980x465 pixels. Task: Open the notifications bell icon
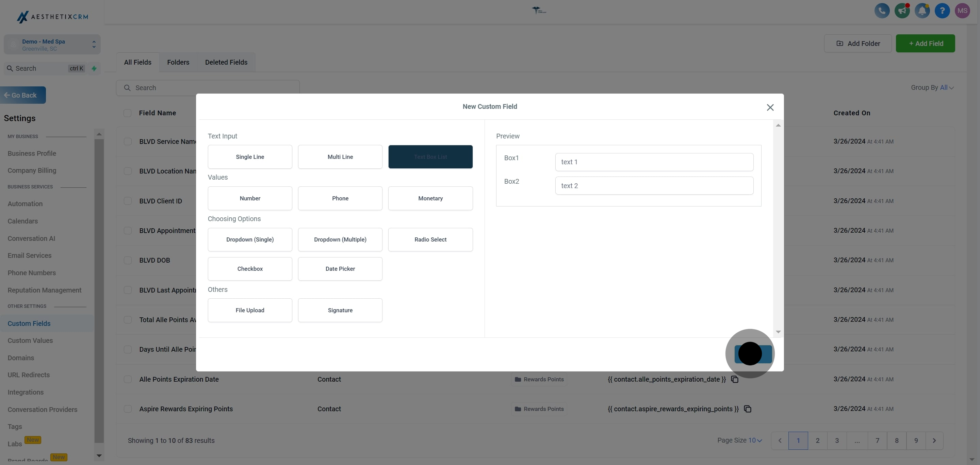click(x=922, y=11)
